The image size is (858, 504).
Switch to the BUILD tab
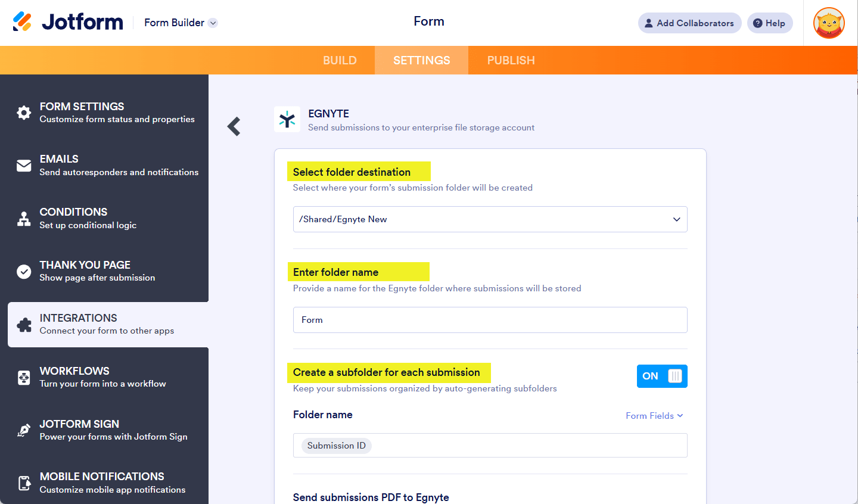coord(340,60)
